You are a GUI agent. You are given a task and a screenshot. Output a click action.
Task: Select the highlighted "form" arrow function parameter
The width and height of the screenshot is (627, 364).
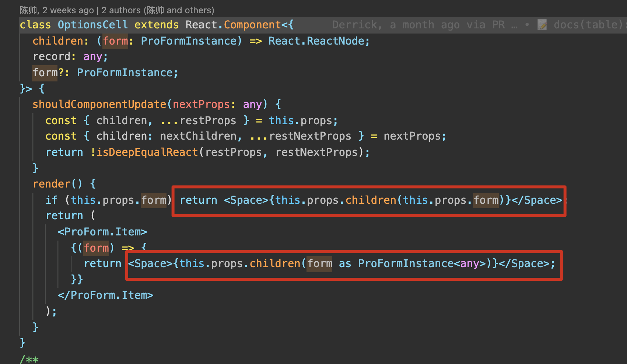tap(96, 248)
